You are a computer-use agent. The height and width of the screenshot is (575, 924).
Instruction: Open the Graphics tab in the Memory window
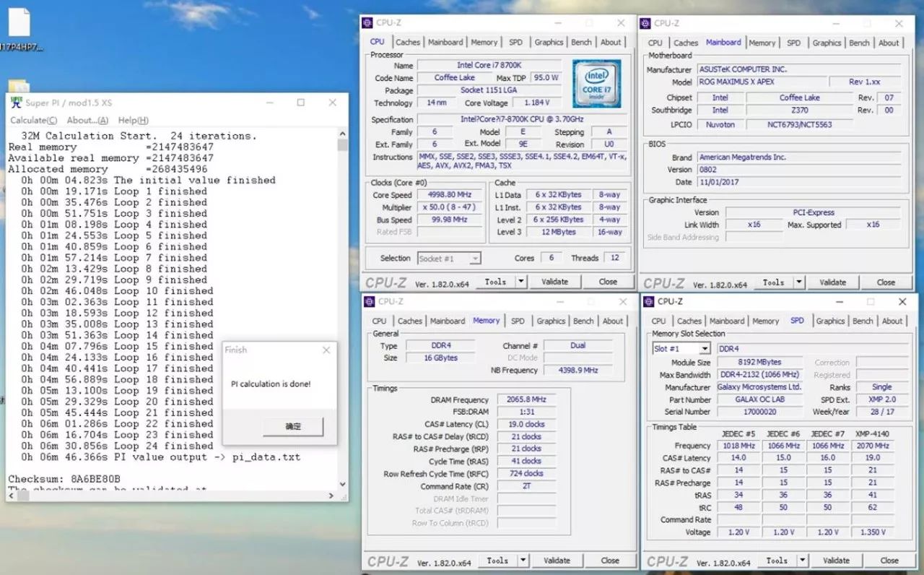tap(551, 321)
